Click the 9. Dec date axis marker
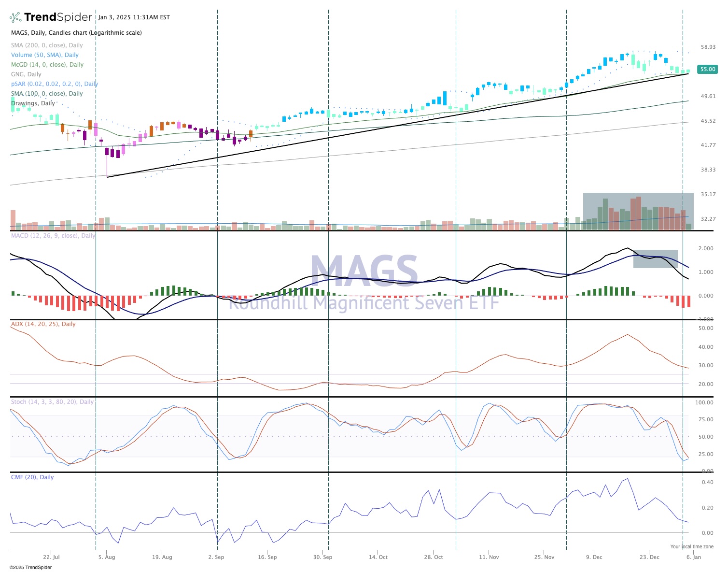 click(594, 557)
